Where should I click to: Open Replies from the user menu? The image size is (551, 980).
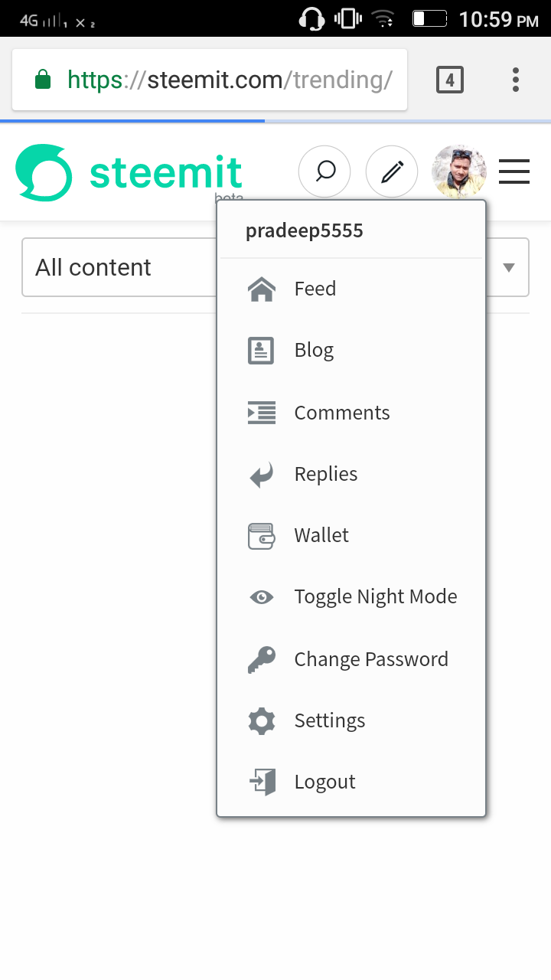coord(325,474)
